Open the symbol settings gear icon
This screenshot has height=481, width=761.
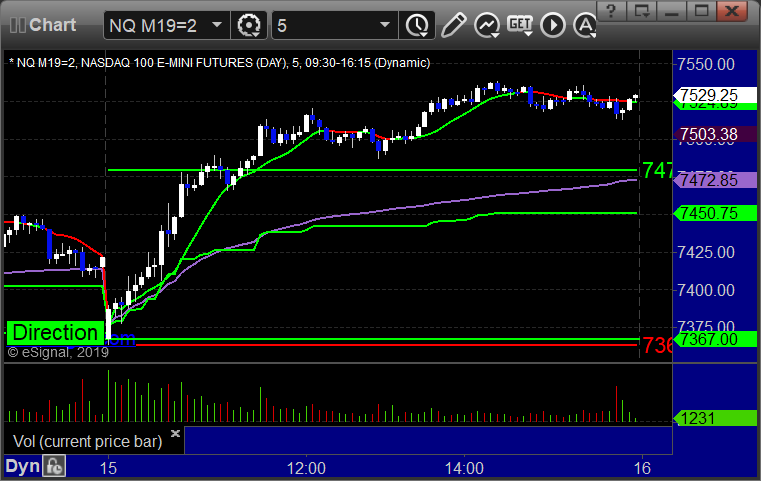pos(248,25)
